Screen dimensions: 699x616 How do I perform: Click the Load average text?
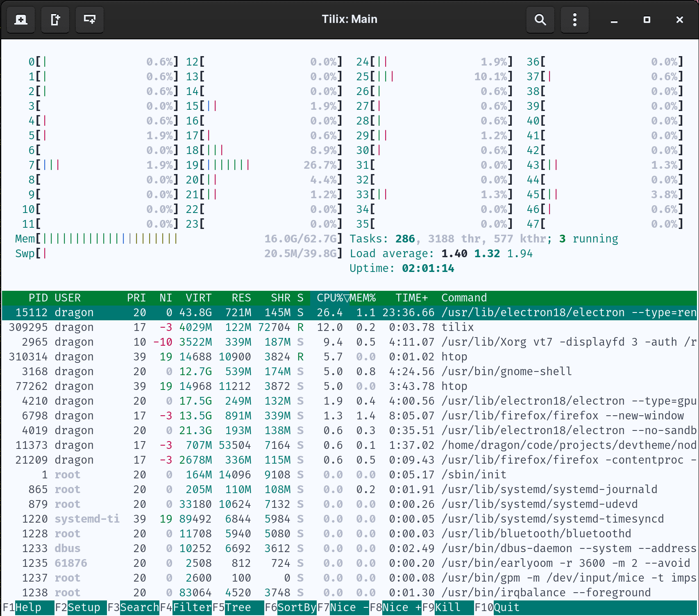click(x=441, y=254)
